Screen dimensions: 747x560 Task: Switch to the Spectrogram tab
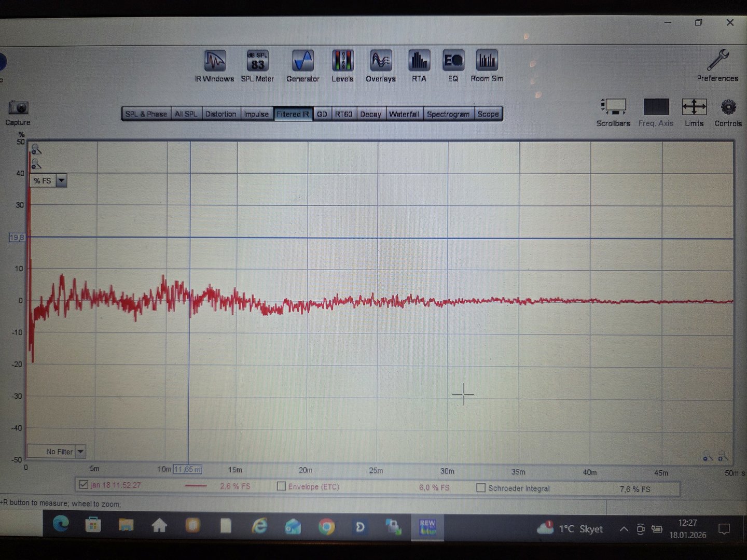point(448,114)
